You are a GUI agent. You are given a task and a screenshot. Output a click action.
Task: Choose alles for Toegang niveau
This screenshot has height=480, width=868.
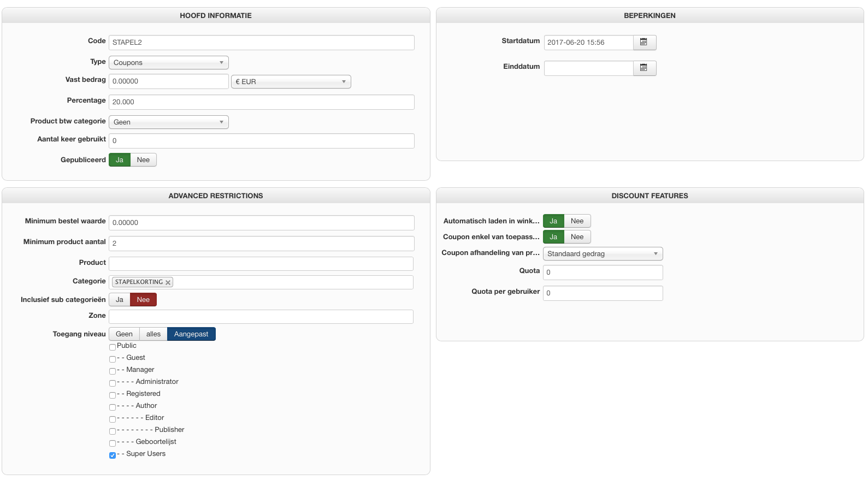pos(153,334)
